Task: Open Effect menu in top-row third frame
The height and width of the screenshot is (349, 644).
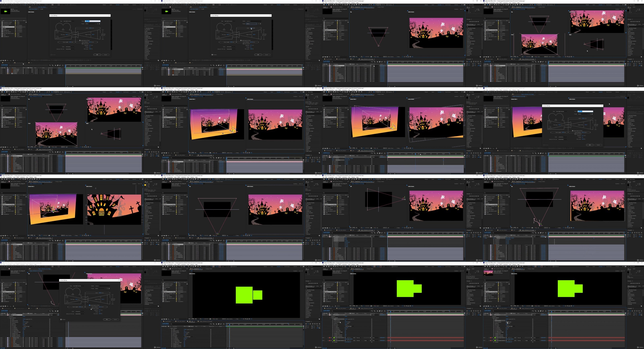Action: 340,3
